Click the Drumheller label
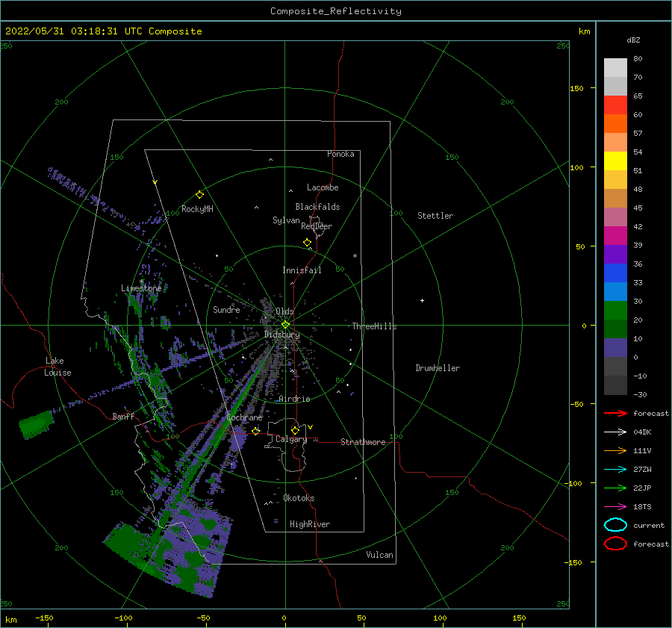Viewport: 672px width, 628px height. [438, 368]
